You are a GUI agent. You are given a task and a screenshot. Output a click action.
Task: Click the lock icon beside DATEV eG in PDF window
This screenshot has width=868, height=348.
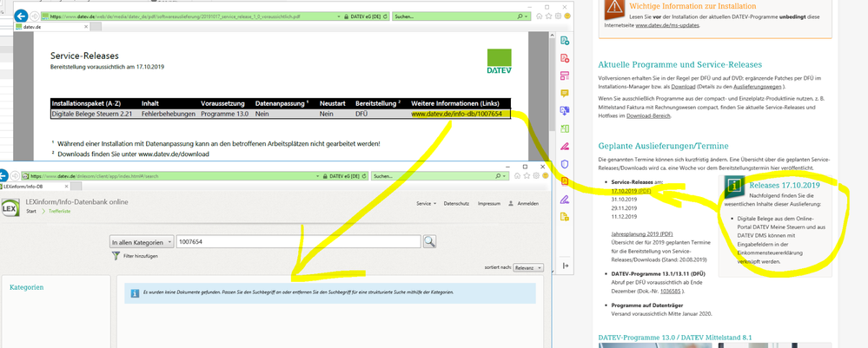click(346, 16)
